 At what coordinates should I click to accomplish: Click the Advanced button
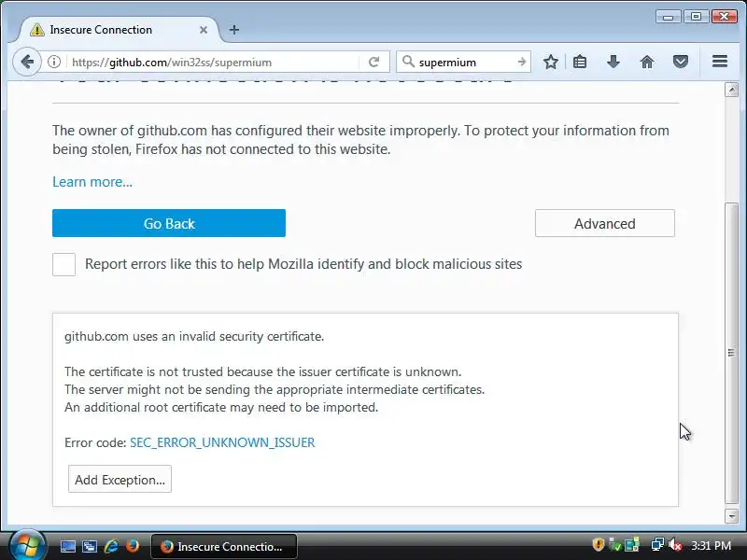coord(604,223)
